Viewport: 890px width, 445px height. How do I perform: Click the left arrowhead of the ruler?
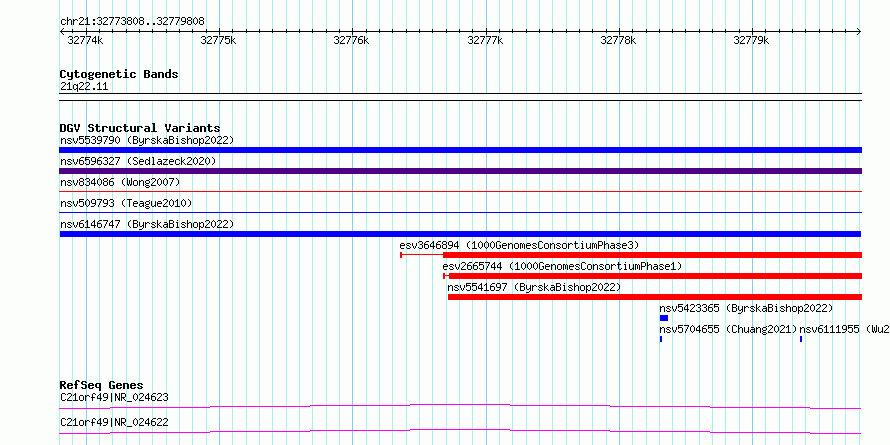tap(62, 32)
